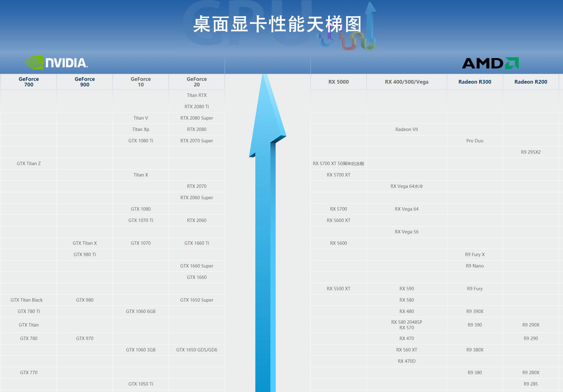This screenshot has width=563, height=392.
Task: Click the green NVIDIA eye emblem
Action: click(34, 61)
